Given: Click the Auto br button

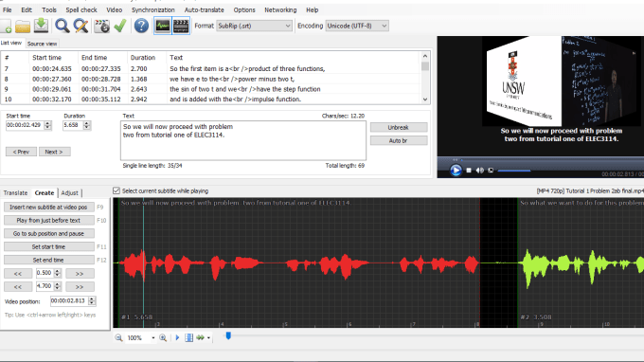Looking at the screenshot, I should (x=399, y=140).
